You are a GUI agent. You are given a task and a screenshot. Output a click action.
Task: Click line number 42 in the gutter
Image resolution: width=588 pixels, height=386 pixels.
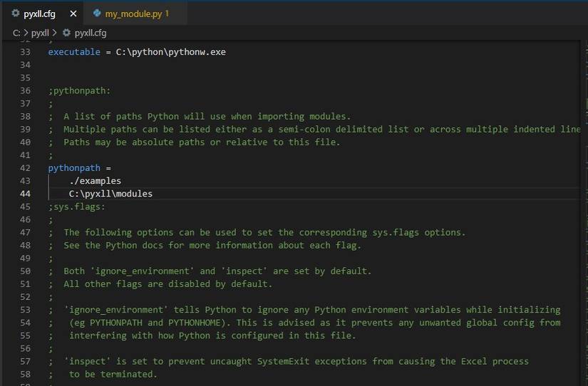click(x=25, y=168)
